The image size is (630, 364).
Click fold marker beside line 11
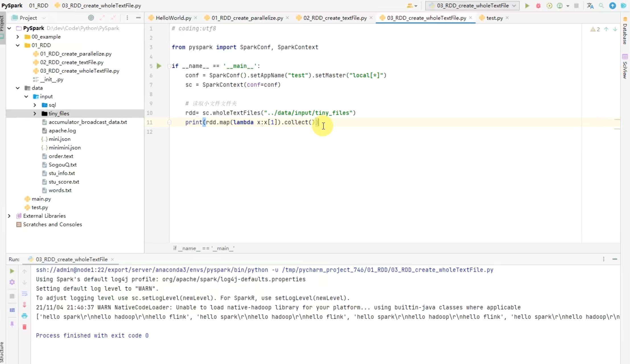point(169,122)
